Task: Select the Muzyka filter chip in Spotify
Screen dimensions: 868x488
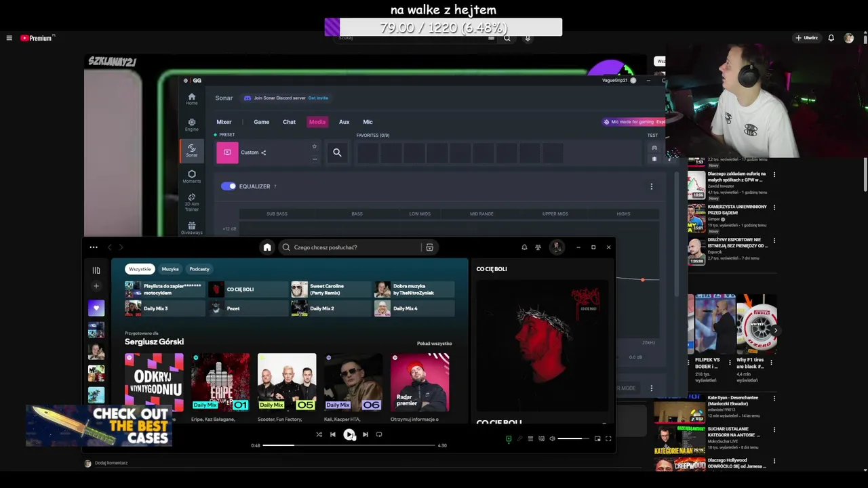Action: coord(170,269)
